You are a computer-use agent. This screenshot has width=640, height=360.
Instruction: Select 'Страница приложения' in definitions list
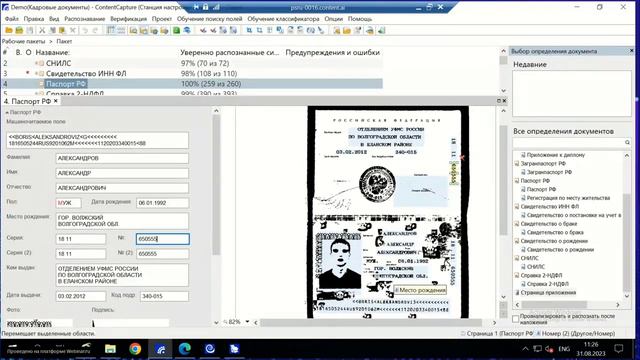point(548,293)
